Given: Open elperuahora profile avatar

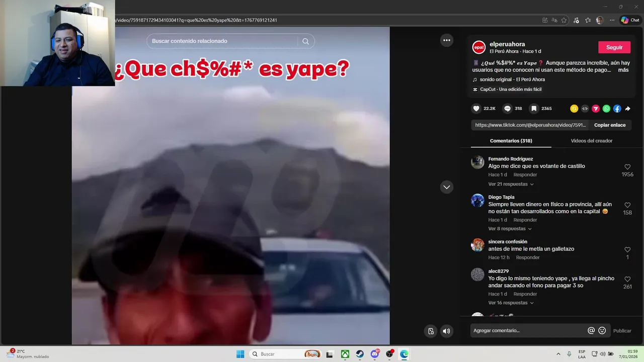Looking at the screenshot, I should point(478,47).
